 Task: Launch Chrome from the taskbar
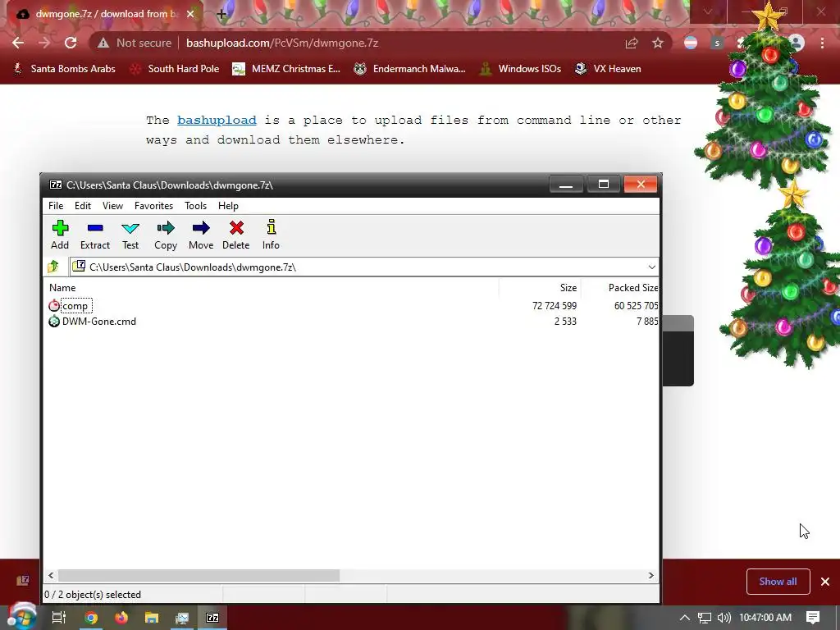click(91, 618)
